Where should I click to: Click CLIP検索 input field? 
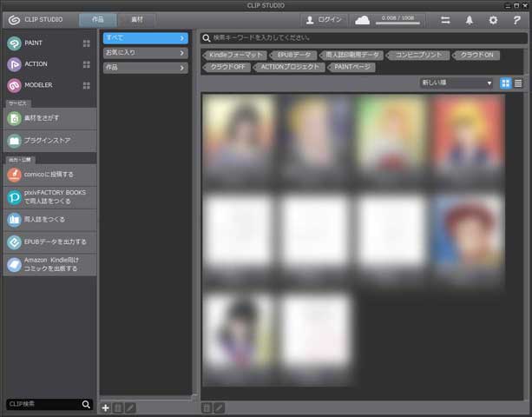tap(43, 404)
